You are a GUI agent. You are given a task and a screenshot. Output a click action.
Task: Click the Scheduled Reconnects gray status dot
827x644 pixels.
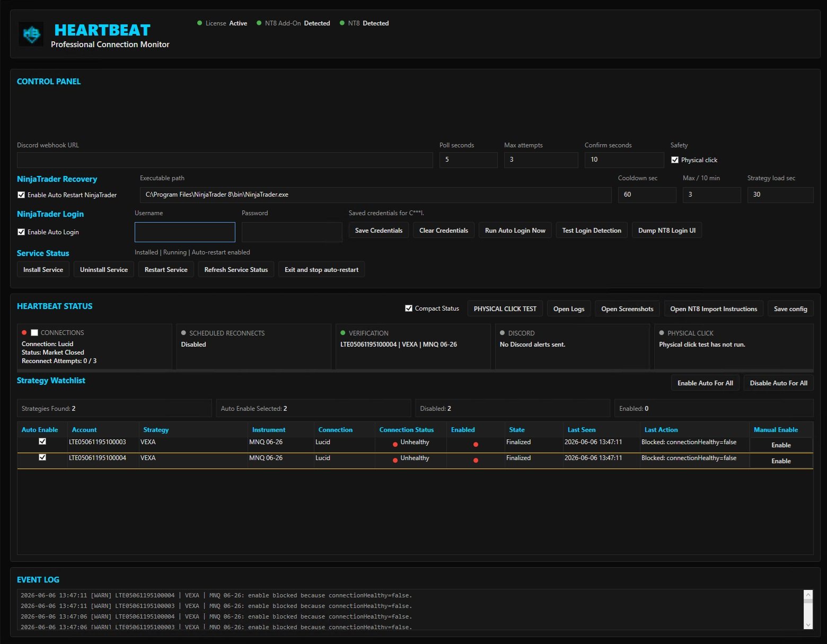tap(183, 333)
